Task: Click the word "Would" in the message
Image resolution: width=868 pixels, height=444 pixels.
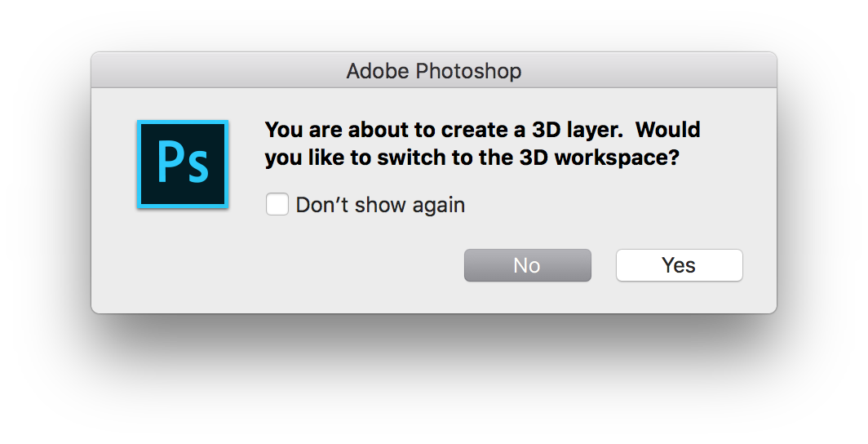Action: pyautogui.click(x=668, y=130)
